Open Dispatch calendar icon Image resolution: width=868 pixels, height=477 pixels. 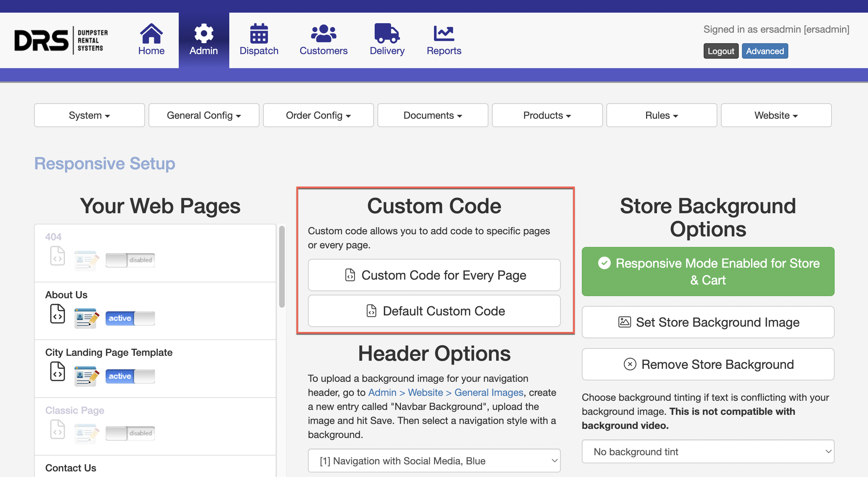259,34
